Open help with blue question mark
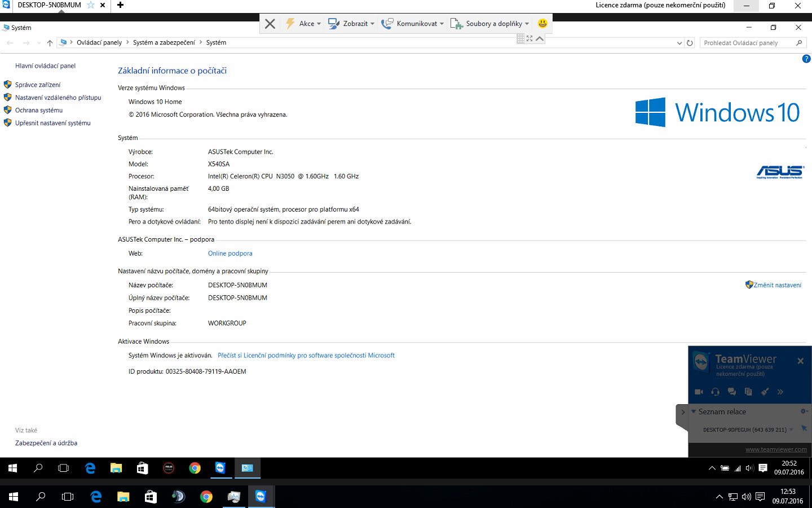Screen dimensions: 812x508 pyautogui.click(x=806, y=59)
